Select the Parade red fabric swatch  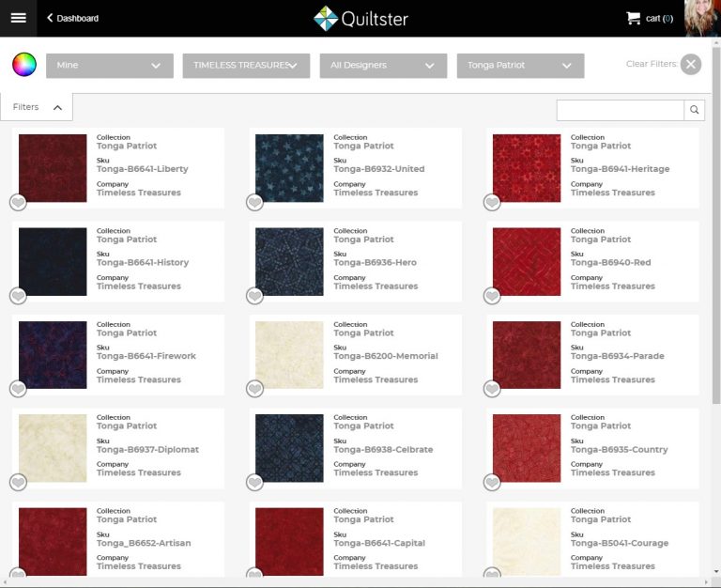tap(527, 355)
